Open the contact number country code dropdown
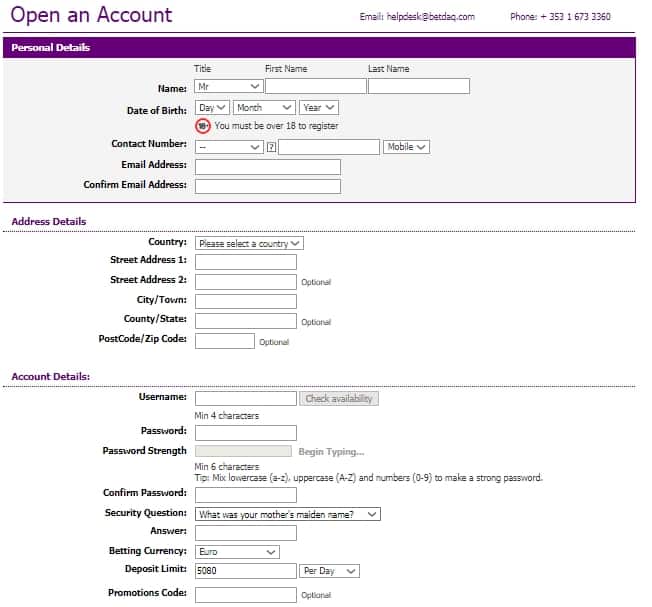 (x=228, y=147)
